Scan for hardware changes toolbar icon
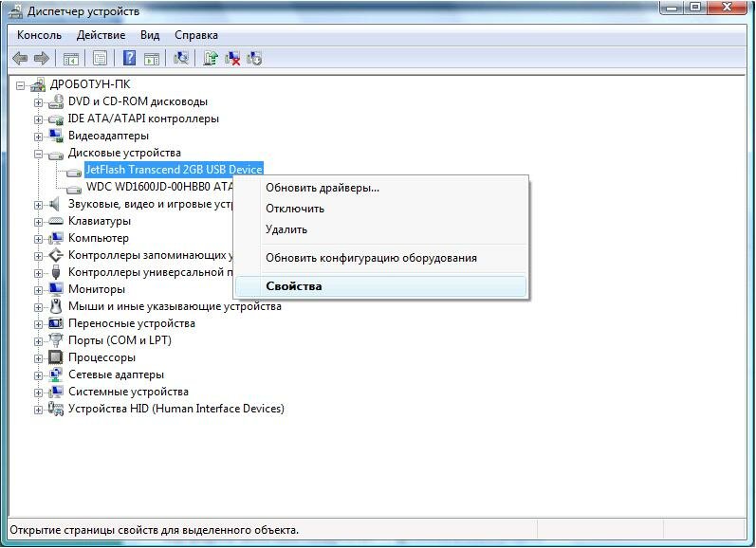This screenshot has height=548, width=756. point(181,59)
